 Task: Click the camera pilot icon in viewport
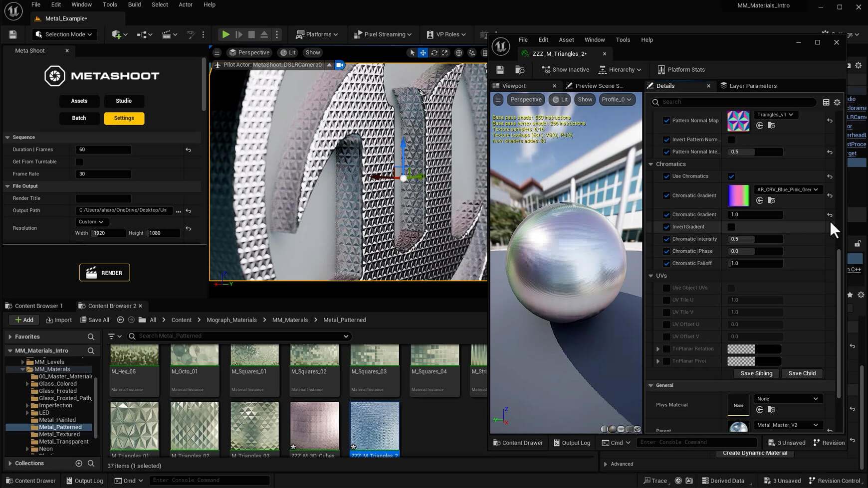tap(340, 65)
